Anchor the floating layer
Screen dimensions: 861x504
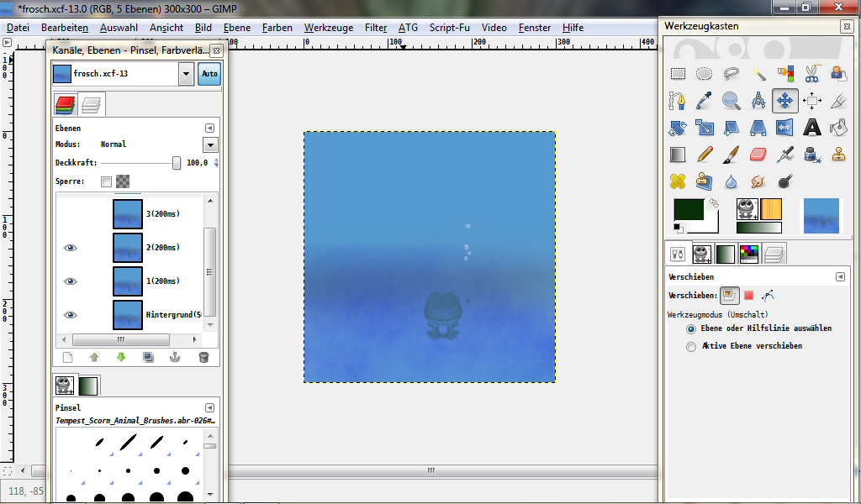click(x=175, y=358)
